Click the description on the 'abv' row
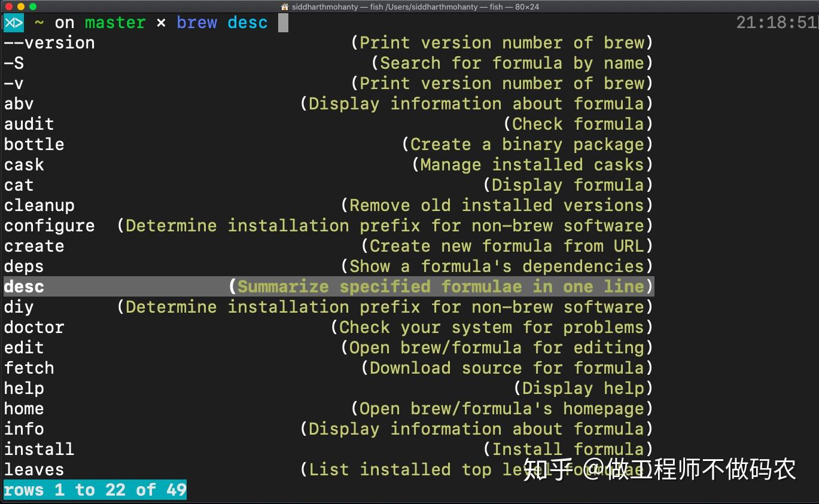The image size is (819, 504). 477,104
